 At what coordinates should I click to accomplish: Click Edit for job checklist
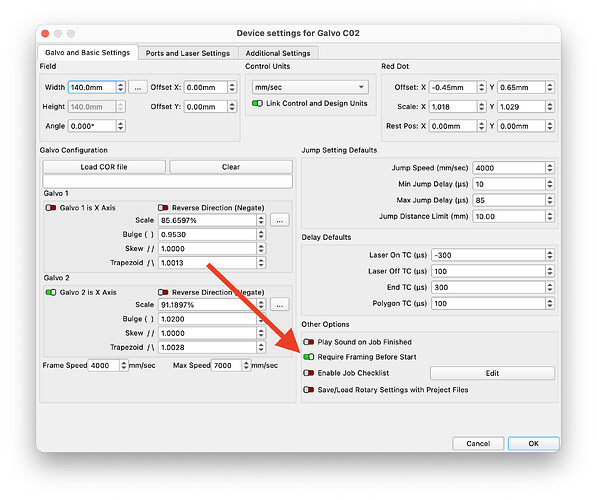pyautogui.click(x=492, y=373)
